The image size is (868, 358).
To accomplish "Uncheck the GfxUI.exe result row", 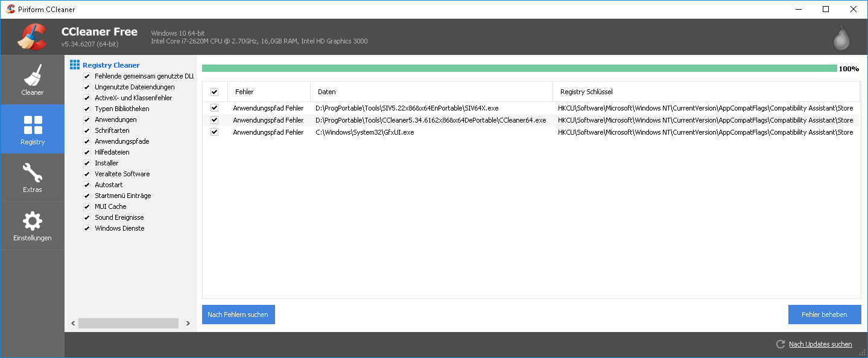I will [214, 132].
